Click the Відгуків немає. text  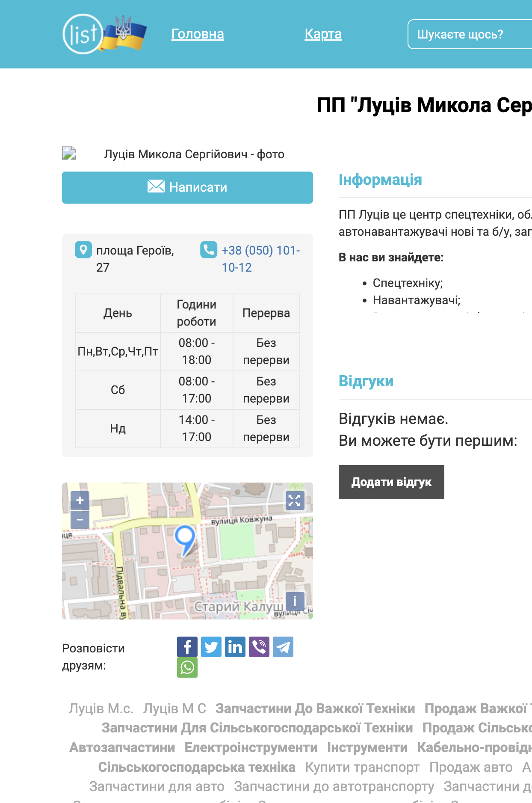pyautogui.click(x=393, y=418)
